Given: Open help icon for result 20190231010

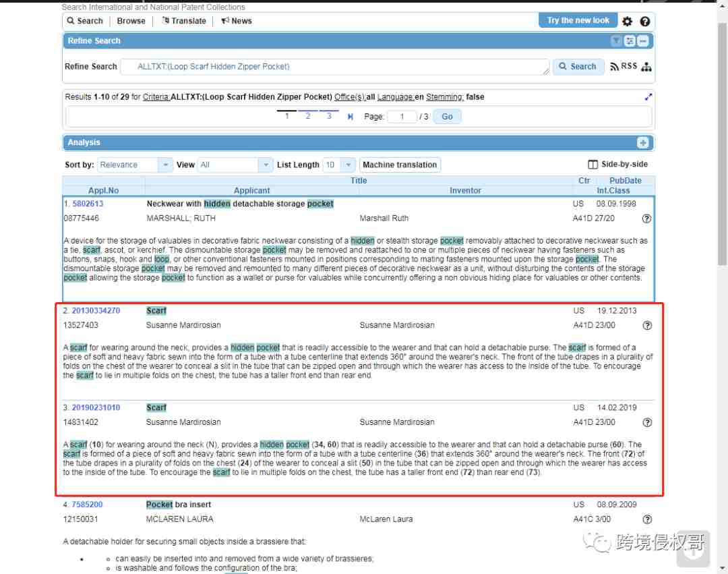Looking at the screenshot, I should point(646,422).
